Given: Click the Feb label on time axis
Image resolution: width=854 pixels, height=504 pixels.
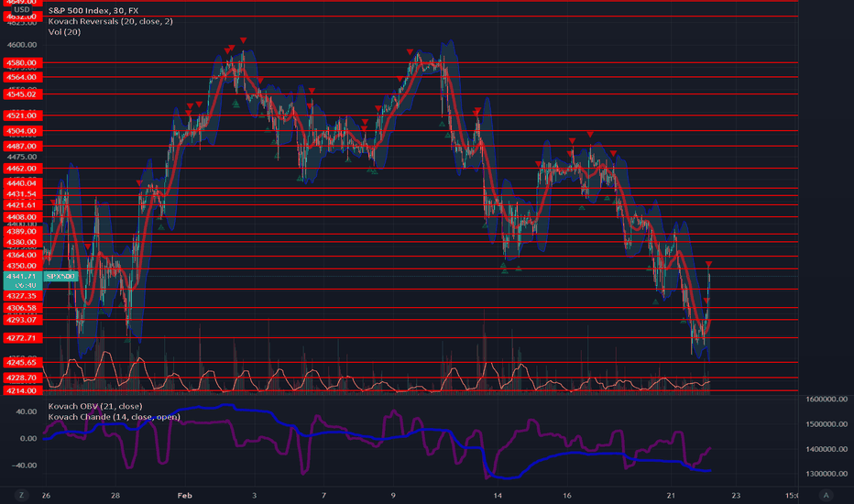Looking at the screenshot, I should click(184, 495).
